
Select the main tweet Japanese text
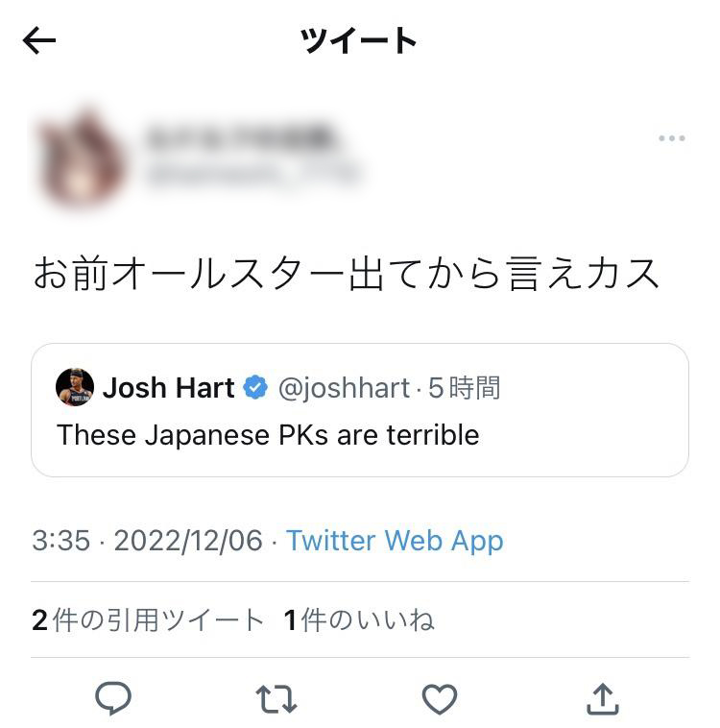tap(347, 273)
